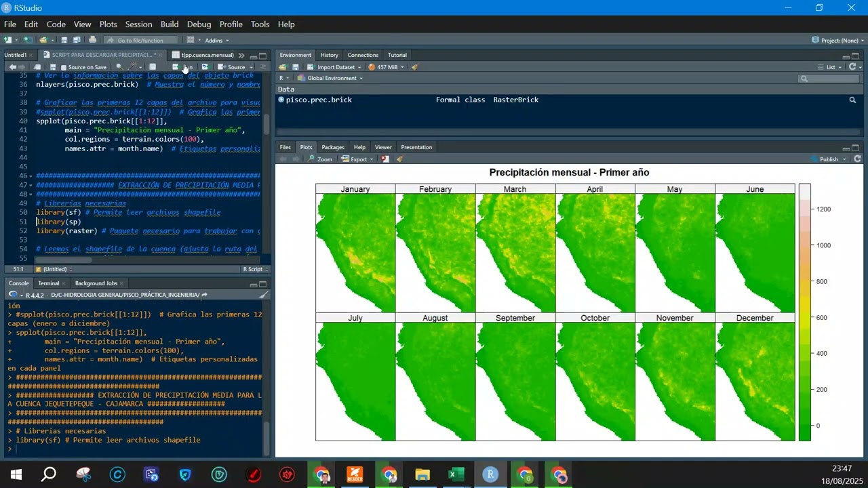Open an existing file via the folder icon

point(43,40)
